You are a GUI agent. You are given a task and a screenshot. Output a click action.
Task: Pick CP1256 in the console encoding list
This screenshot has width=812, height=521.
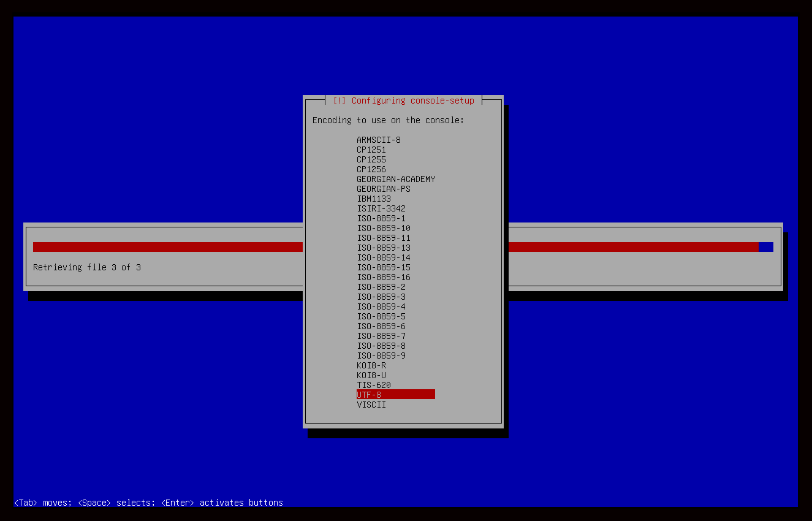pyautogui.click(x=371, y=169)
